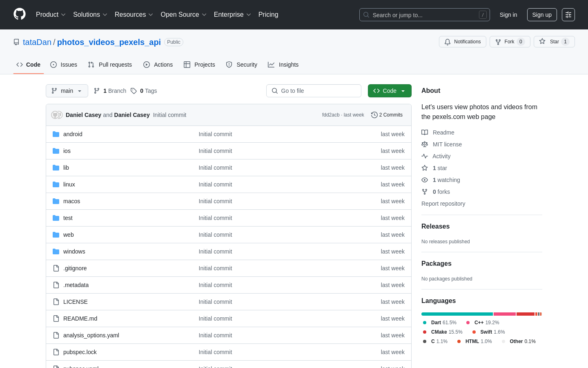Click the LICENSE file icon
588x368 pixels.
[x=56, y=302]
